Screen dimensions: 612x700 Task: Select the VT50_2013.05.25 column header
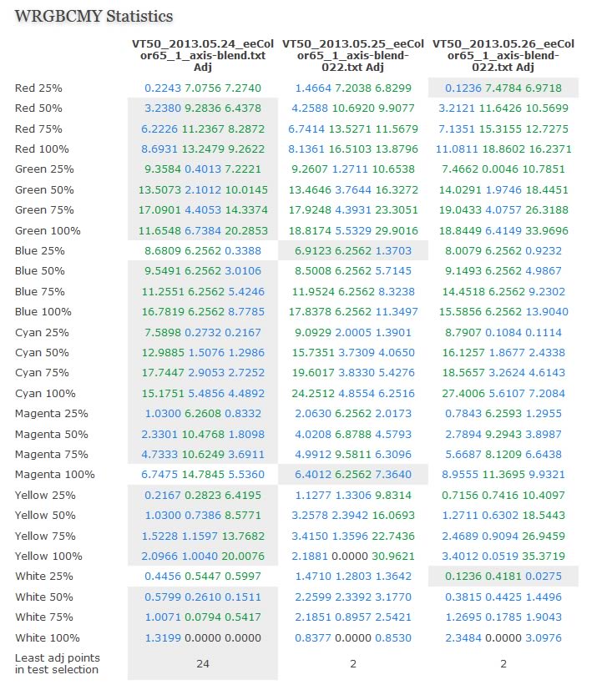353,55
